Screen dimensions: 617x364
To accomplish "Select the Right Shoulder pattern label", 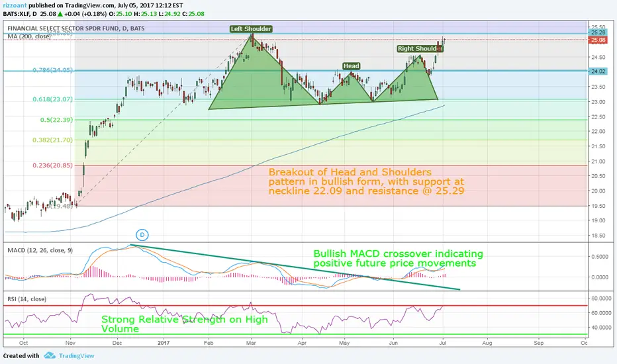I will coord(420,48).
